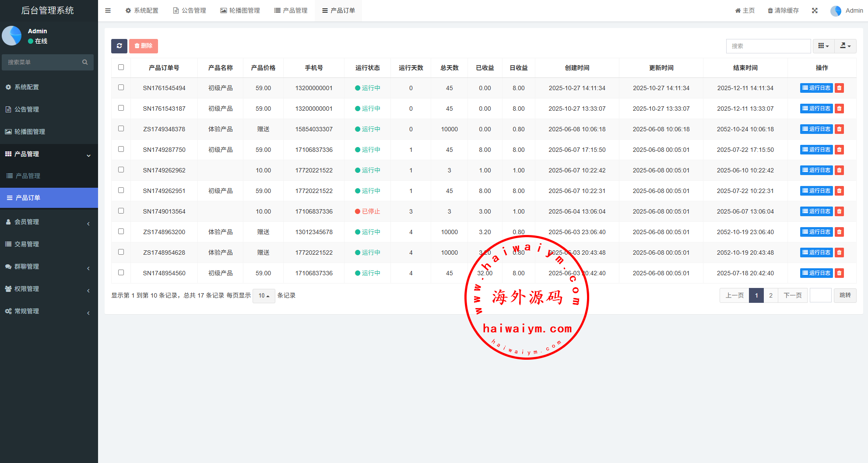Open the export data dropdown
868x463 pixels.
pos(845,46)
